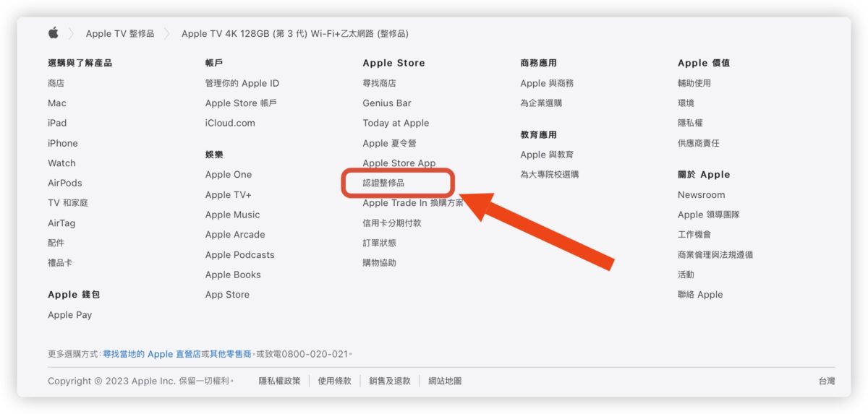Open 網站地圖 link
The image size is (868, 414).
445,381
